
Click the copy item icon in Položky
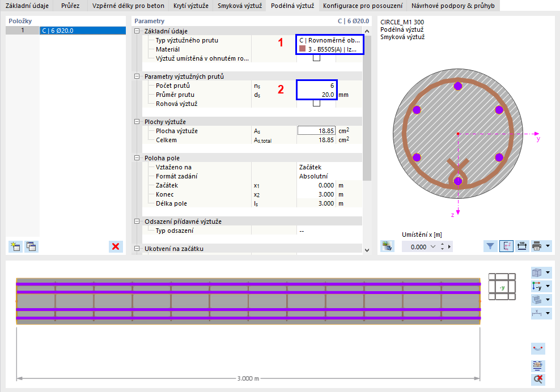pos(31,246)
